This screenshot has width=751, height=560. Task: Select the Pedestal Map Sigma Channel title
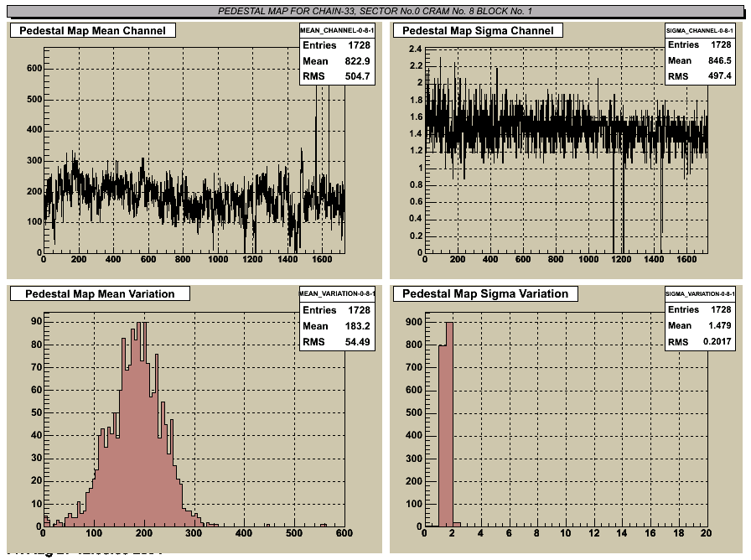click(x=478, y=31)
